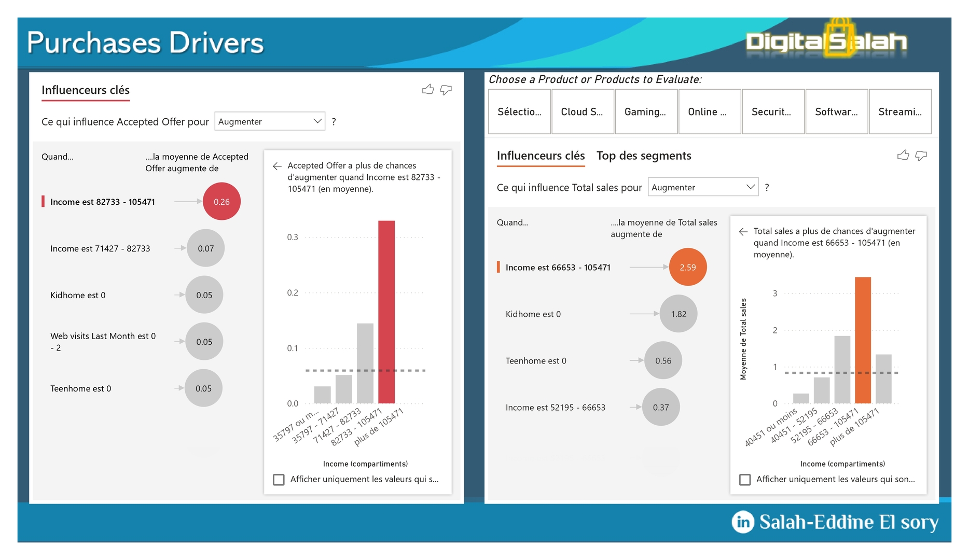This screenshot has height=560, width=969.
Task: Select the Streami... product slicer button
Action: pyautogui.click(x=899, y=112)
